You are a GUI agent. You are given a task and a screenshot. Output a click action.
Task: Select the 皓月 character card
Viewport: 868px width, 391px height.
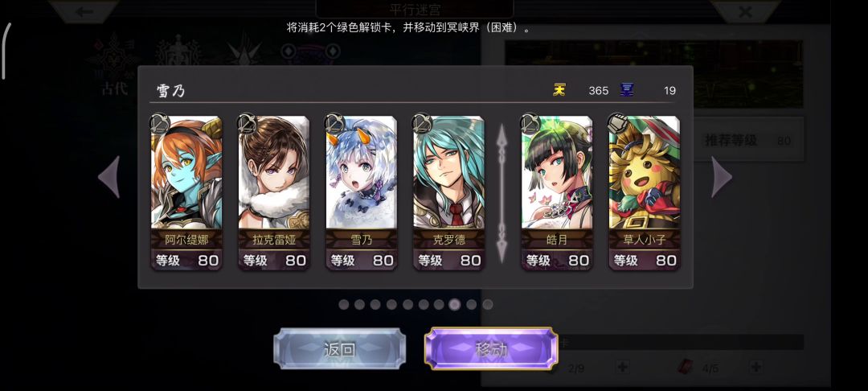[x=557, y=193]
